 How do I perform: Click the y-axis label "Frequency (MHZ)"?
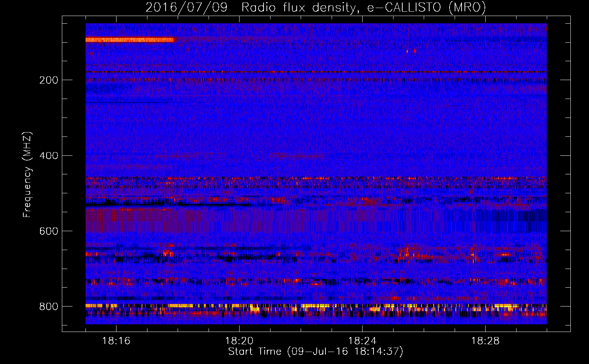(x=27, y=175)
